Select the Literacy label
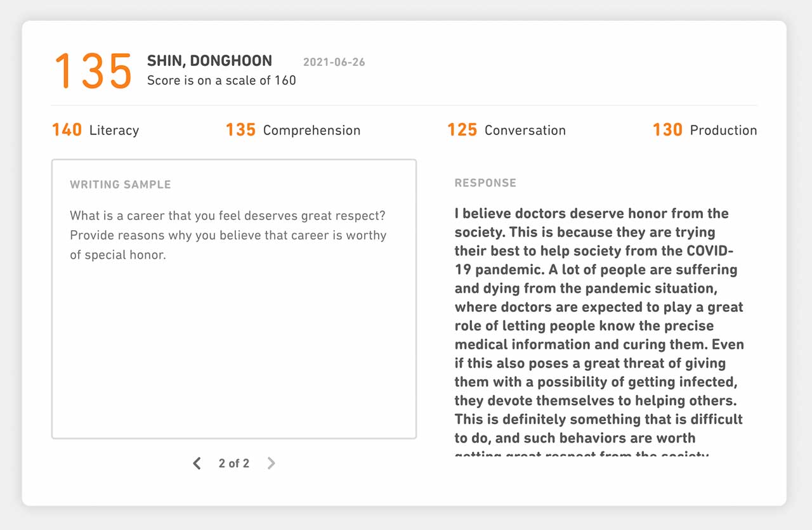 point(114,131)
